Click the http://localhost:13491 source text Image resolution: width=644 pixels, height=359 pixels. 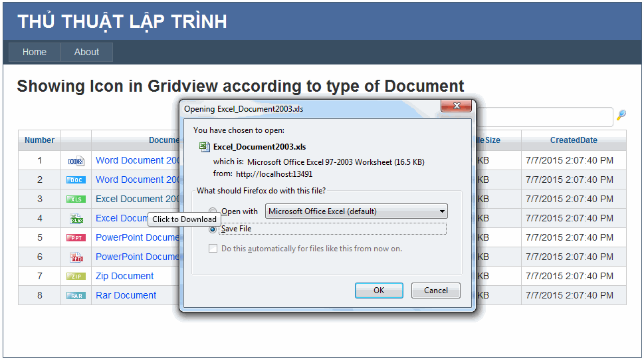pos(274,174)
